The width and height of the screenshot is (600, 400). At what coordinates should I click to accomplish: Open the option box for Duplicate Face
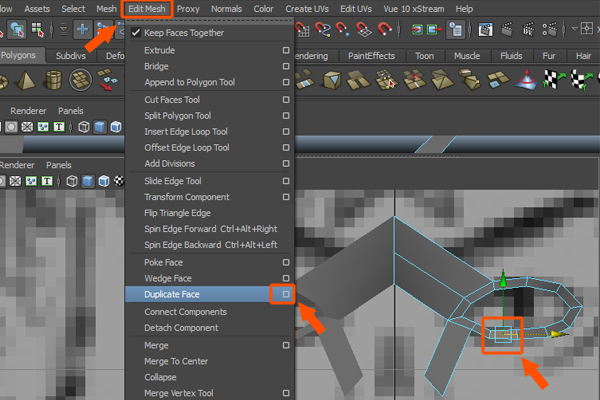tap(286, 294)
